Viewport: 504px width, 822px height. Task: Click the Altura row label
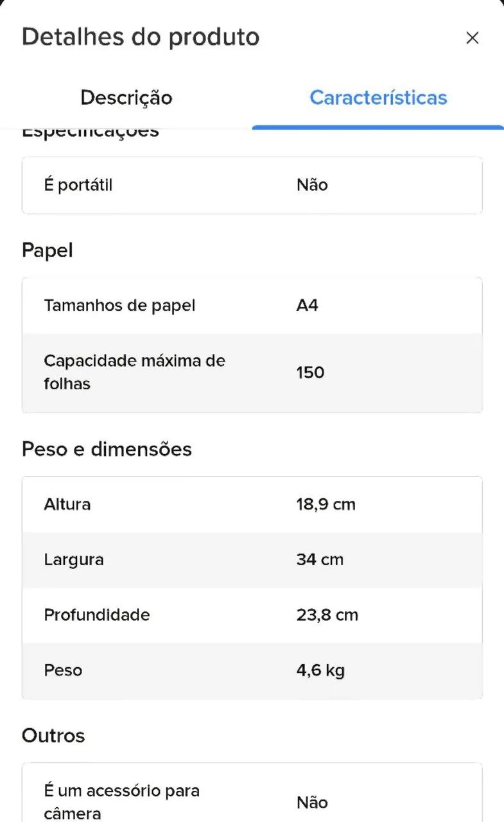click(67, 505)
